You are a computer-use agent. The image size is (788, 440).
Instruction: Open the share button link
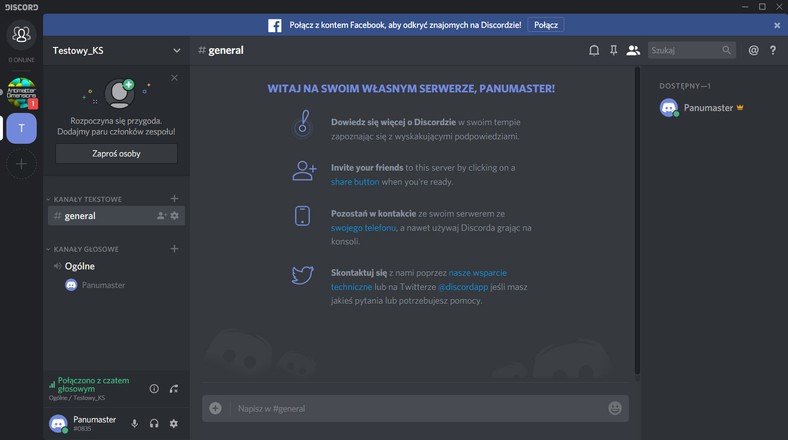click(x=355, y=182)
